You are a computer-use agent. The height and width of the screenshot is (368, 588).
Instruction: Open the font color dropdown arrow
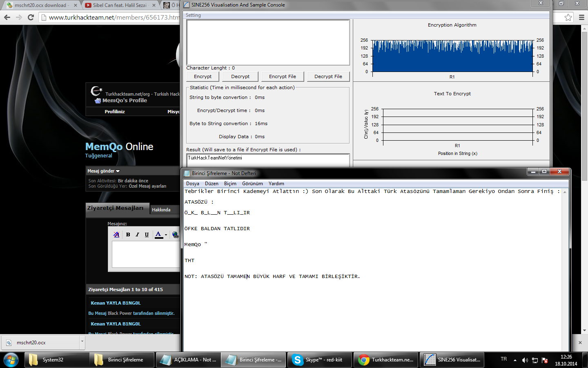tap(166, 235)
